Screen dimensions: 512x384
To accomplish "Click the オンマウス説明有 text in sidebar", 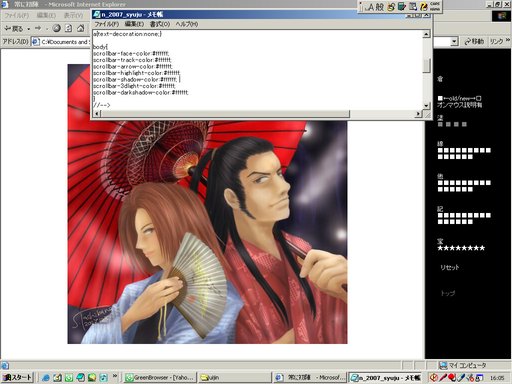I will click(460, 105).
